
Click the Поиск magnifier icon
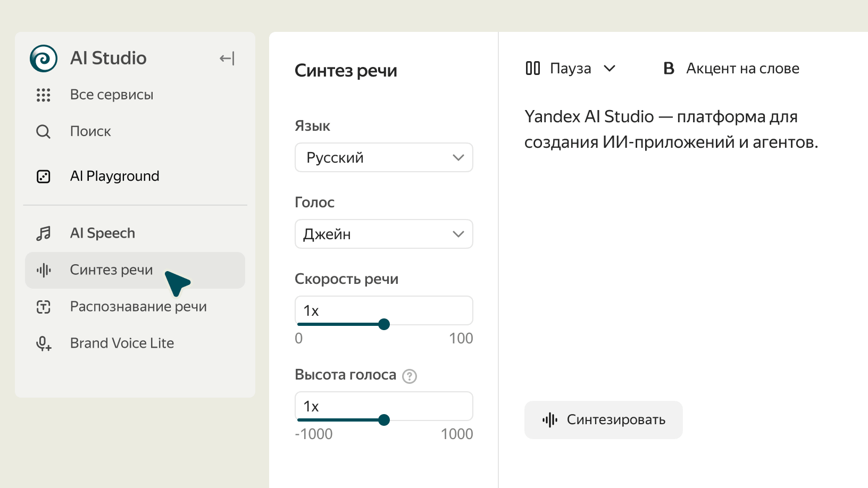point(44,132)
